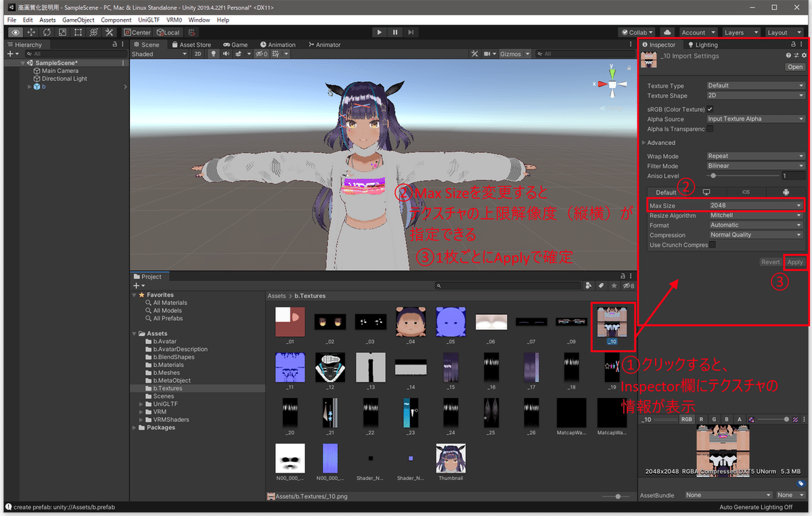Click the Open button in Inspector
The width and height of the screenshot is (812, 516).
pos(795,67)
